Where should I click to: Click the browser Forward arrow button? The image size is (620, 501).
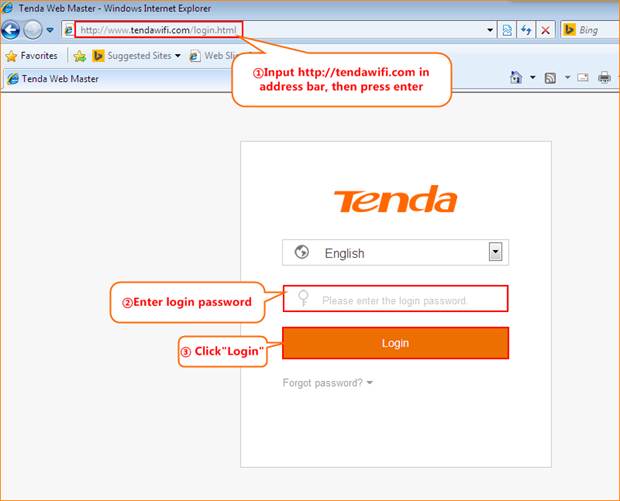[x=33, y=30]
